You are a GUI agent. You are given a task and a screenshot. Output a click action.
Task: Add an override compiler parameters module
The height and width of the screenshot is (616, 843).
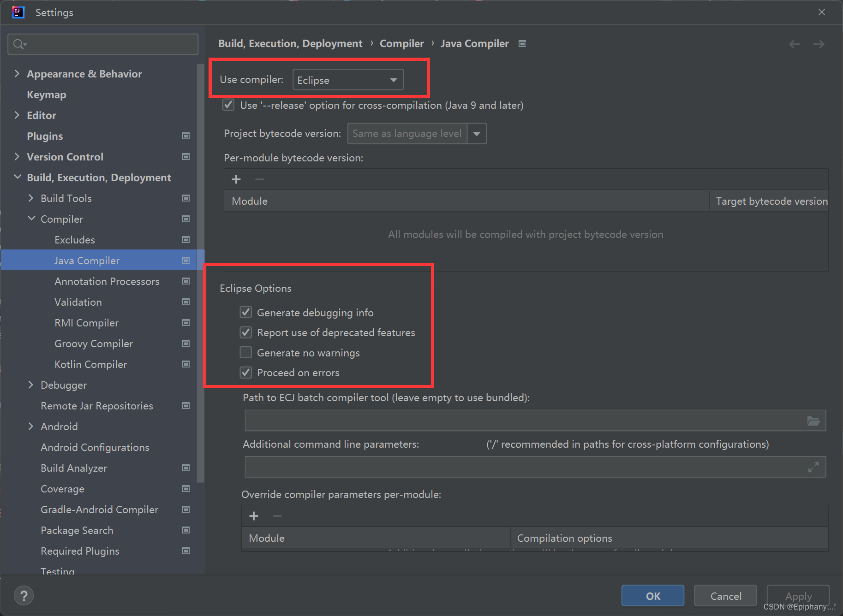click(x=254, y=516)
